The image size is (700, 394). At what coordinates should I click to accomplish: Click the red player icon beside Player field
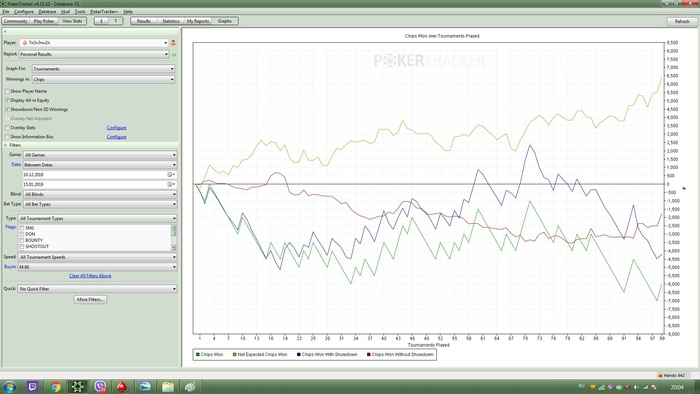point(173,43)
